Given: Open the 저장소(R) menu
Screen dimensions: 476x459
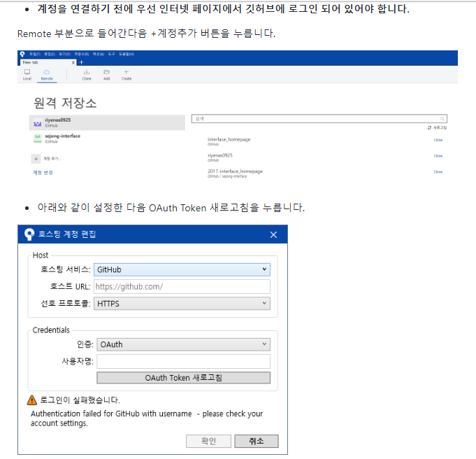Looking at the screenshot, I should [82, 54].
